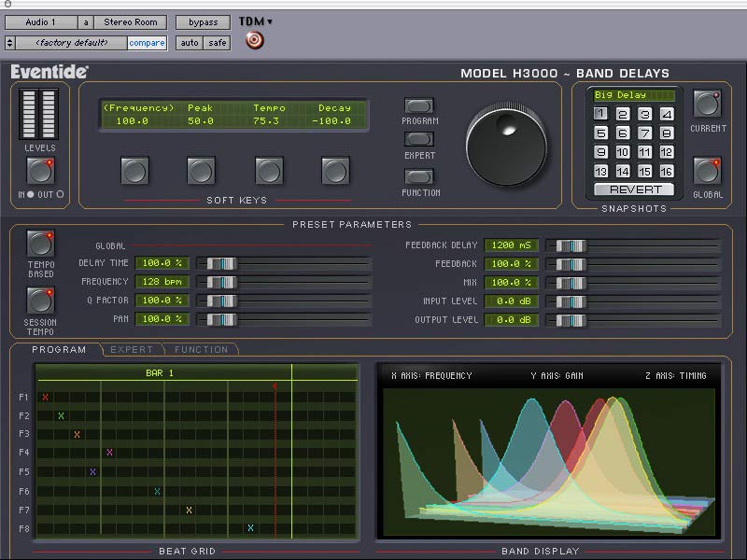Click the input output levels meter

pos(38,114)
